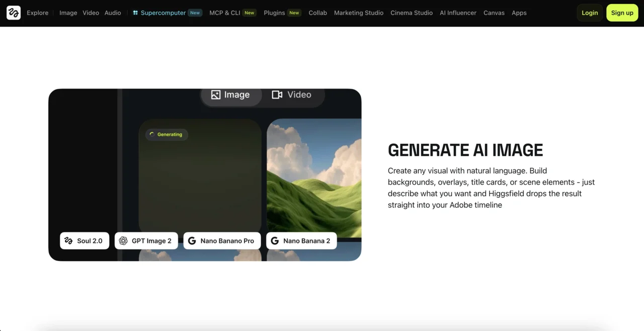Click the Sign up button
Viewport: 644px width, 331px height.
pyautogui.click(x=622, y=13)
